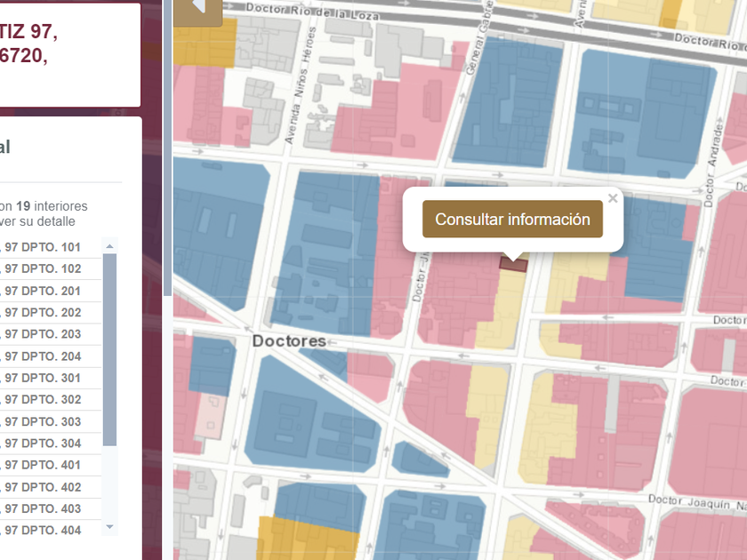This screenshot has width=747, height=560.
Task: Click the Doctores neighborhood label on map
Action: coord(289,341)
